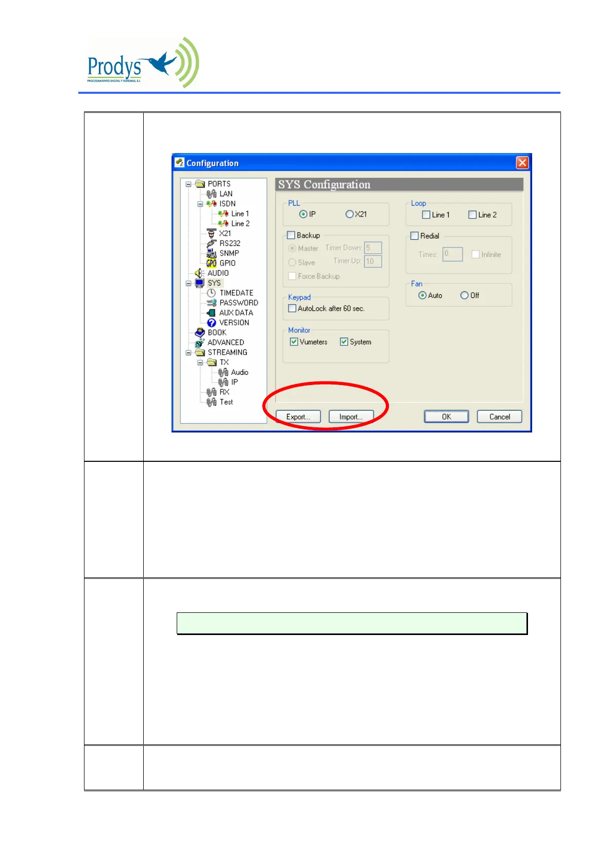Image resolution: width=613 pixels, height=868 pixels.
Task: Click the Test streaming icon
Action: [x=211, y=402]
